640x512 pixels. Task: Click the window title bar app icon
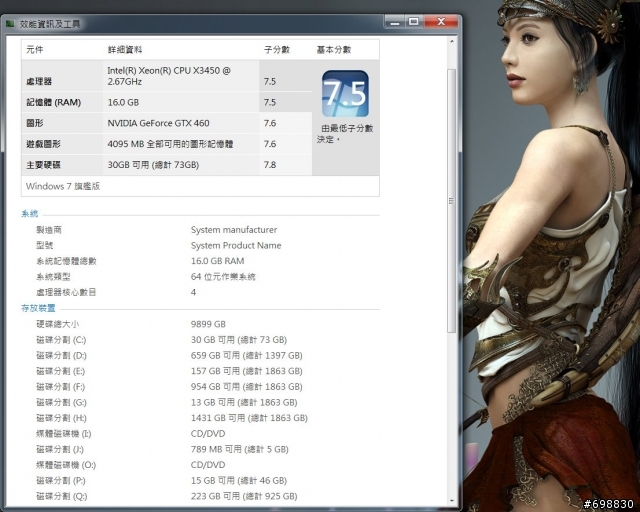(10, 24)
